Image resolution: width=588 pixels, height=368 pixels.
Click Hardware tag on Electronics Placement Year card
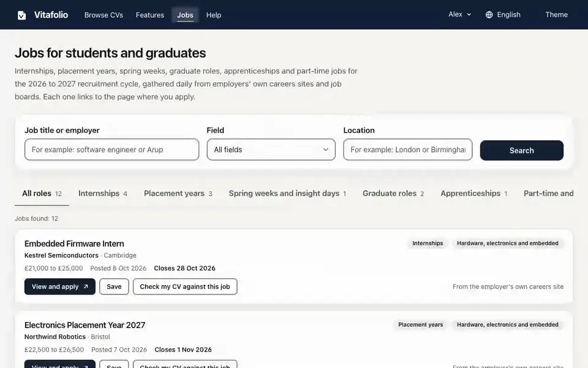507,325
